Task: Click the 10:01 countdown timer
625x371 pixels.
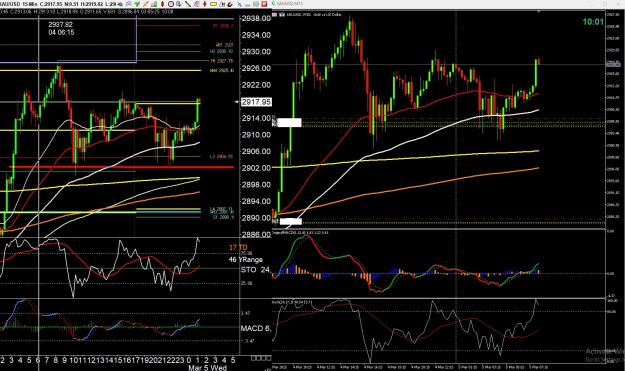Action: 593,22
